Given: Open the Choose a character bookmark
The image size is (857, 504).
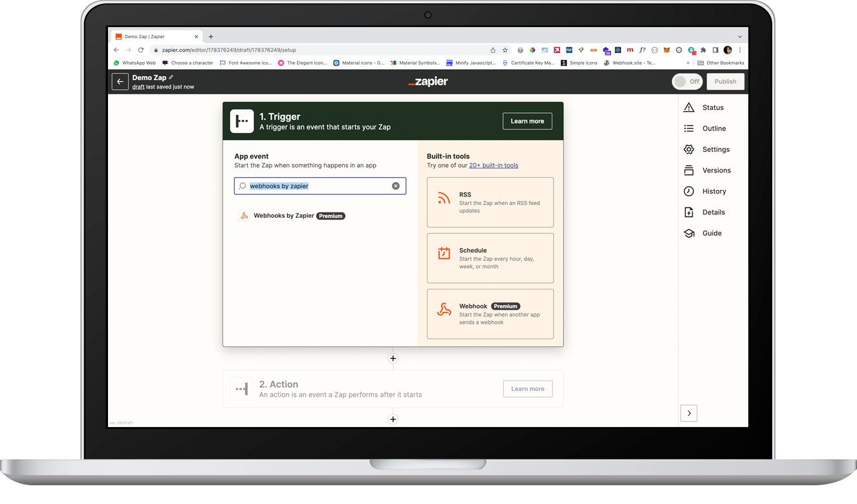Looking at the screenshot, I should tap(188, 63).
